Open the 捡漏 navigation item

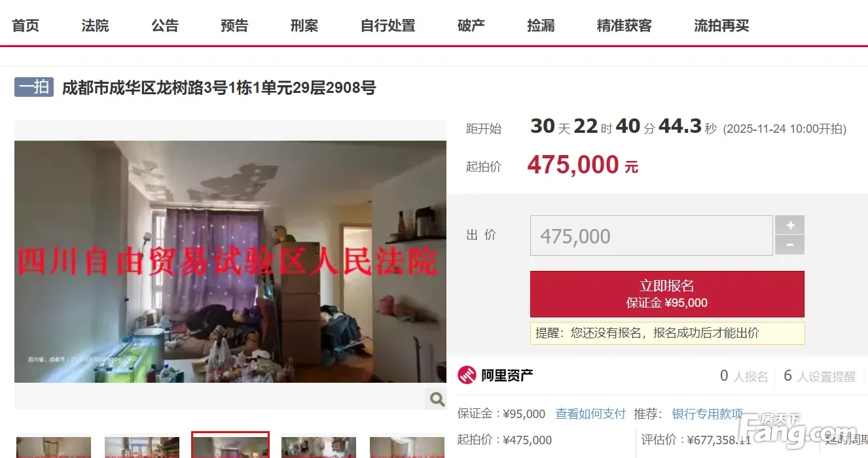click(x=541, y=26)
